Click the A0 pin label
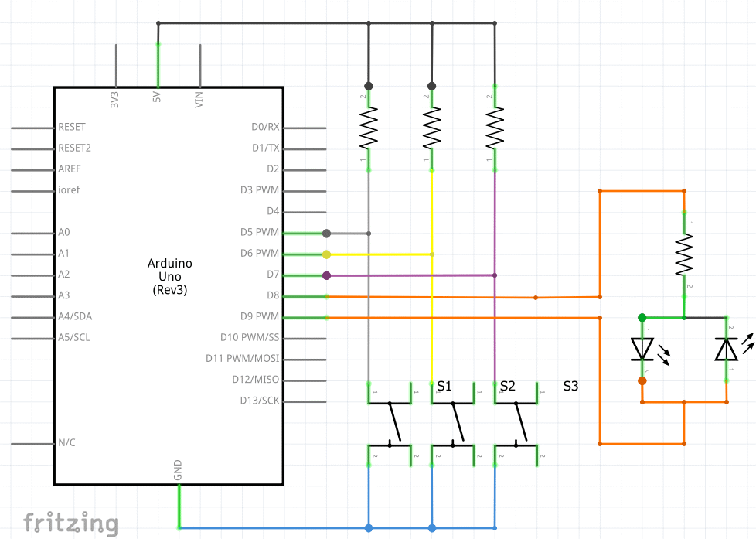 (63, 232)
